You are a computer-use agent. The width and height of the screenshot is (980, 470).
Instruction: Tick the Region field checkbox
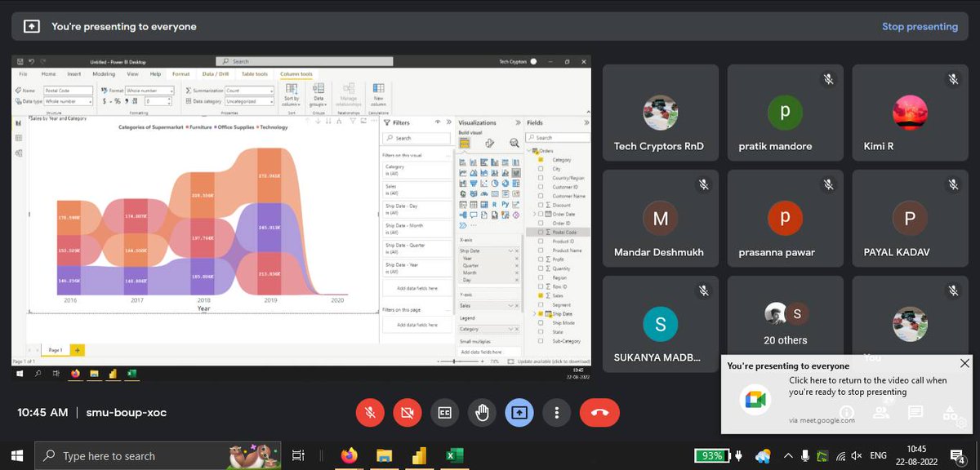point(540,277)
